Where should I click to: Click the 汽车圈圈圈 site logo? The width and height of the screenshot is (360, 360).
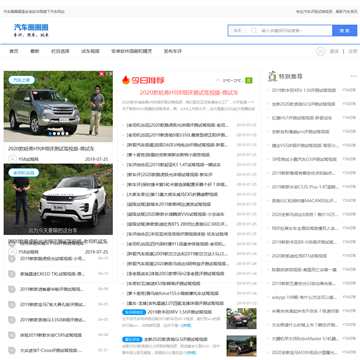click(31, 30)
